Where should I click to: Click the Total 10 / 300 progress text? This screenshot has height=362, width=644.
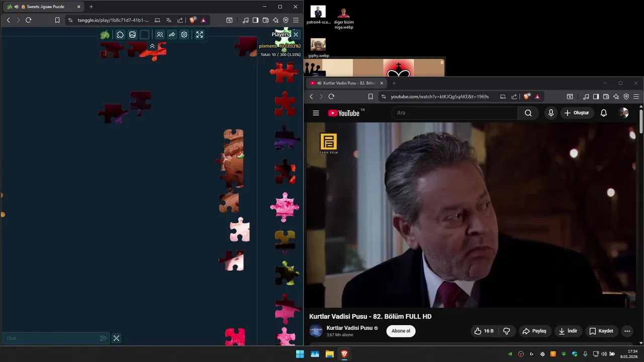tap(280, 54)
